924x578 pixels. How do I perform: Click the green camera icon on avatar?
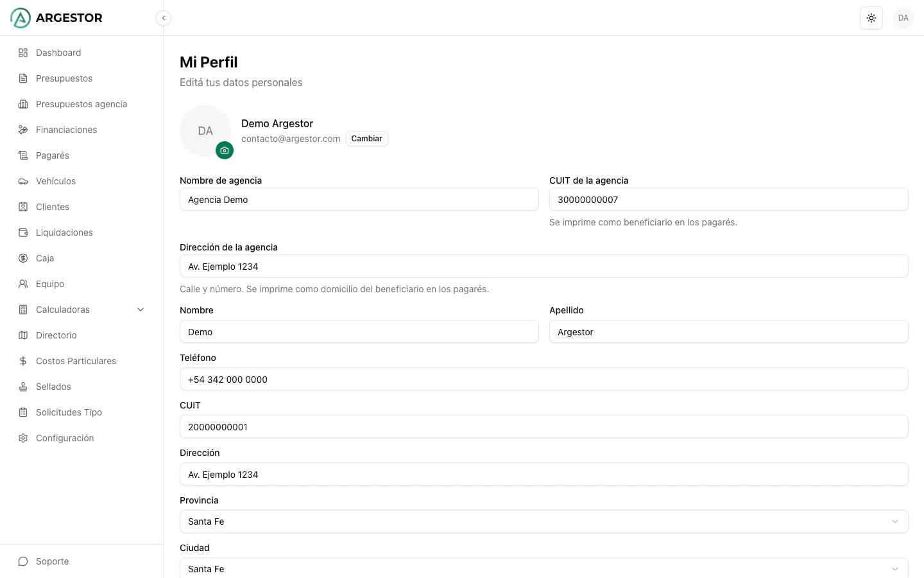pos(225,150)
